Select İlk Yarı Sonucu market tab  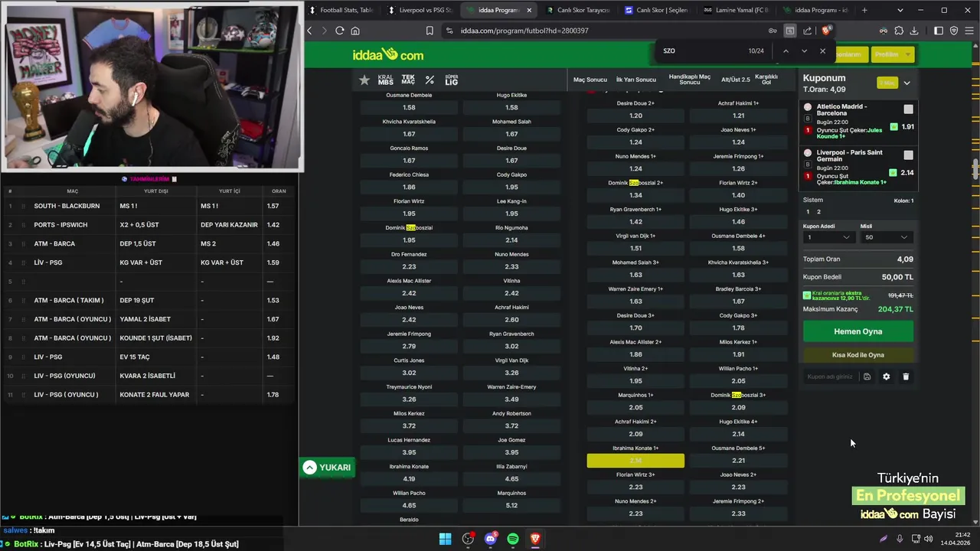[636, 80]
